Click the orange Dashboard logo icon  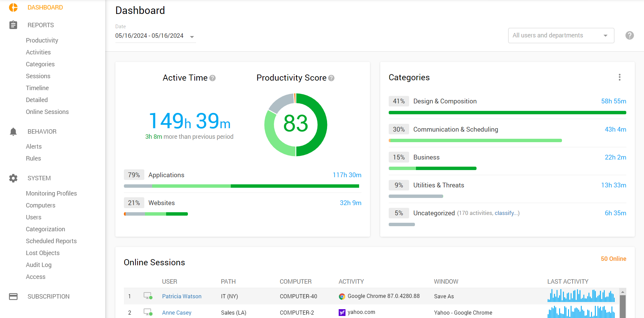[x=13, y=7]
